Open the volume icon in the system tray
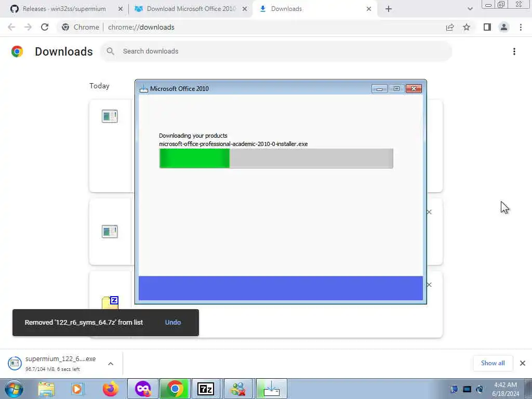This screenshot has height=399, width=532. [x=480, y=390]
